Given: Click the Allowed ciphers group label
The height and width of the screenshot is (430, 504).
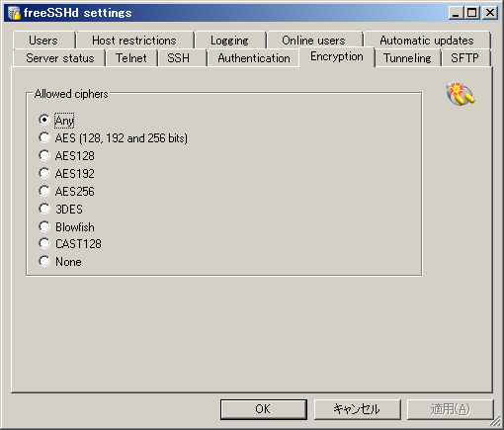Looking at the screenshot, I should click(71, 94).
